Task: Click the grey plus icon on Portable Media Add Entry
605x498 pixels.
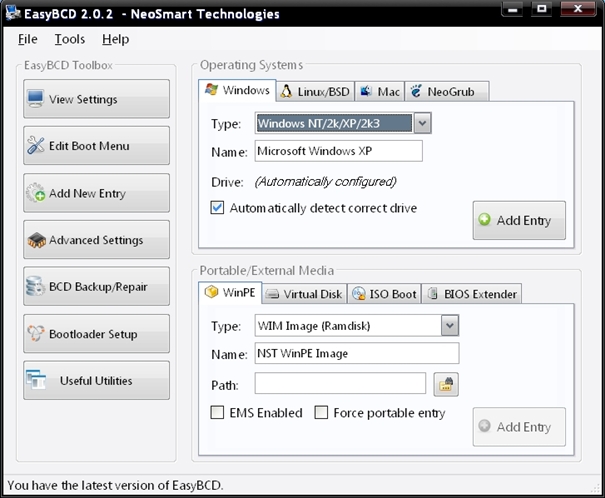Action: (x=484, y=426)
